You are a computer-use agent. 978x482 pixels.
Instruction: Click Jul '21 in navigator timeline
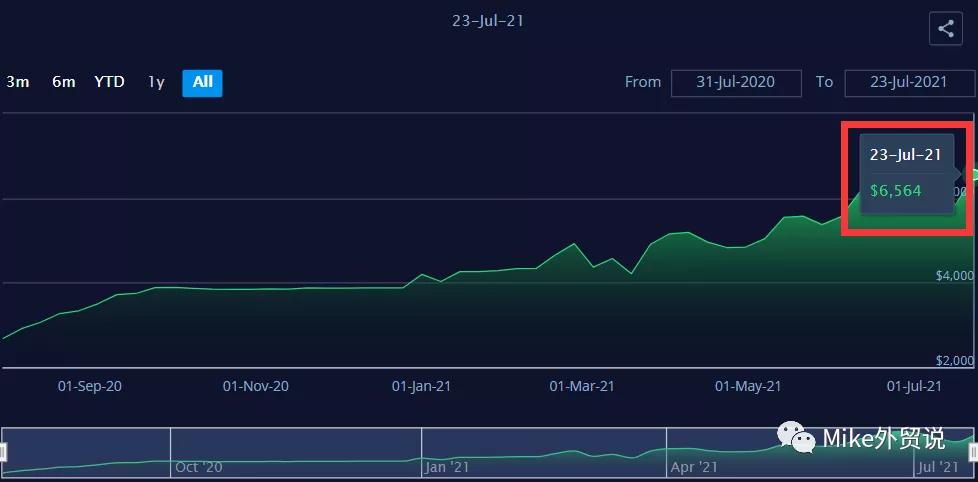(x=939, y=467)
